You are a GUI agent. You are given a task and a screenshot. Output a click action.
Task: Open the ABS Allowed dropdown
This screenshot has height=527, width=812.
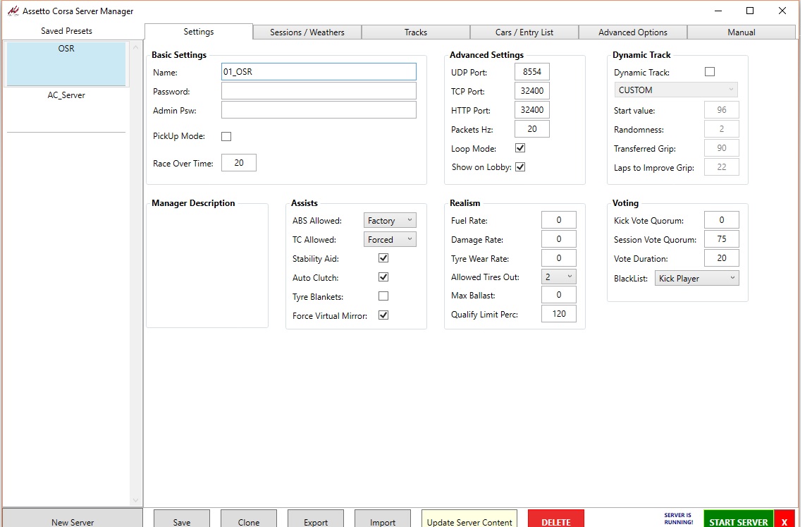click(390, 220)
